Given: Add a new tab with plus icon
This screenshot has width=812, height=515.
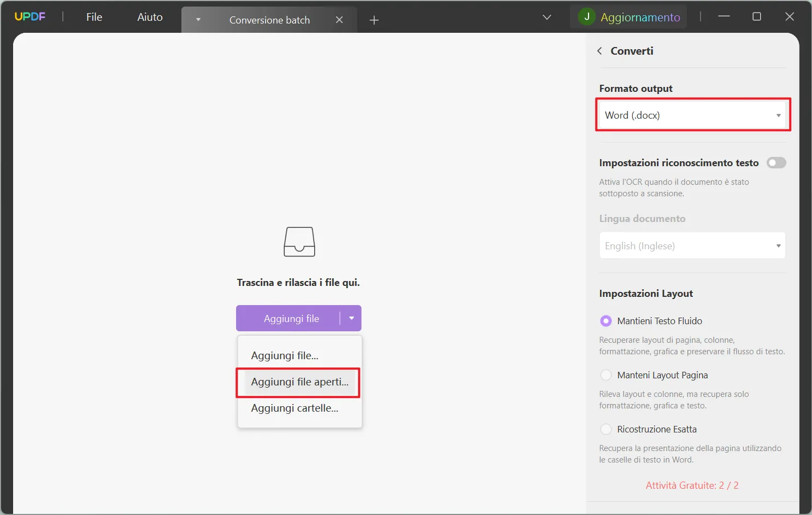Looking at the screenshot, I should 374,20.
